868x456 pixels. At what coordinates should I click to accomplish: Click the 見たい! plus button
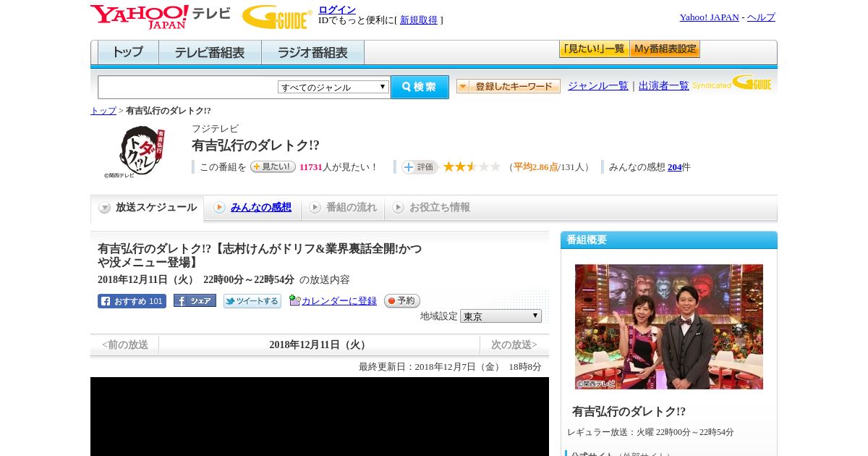coord(273,166)
